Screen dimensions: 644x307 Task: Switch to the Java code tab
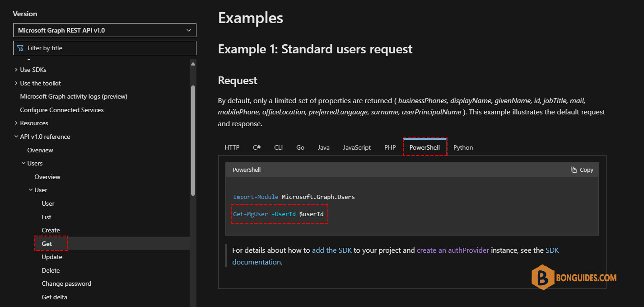pos(323,147)
